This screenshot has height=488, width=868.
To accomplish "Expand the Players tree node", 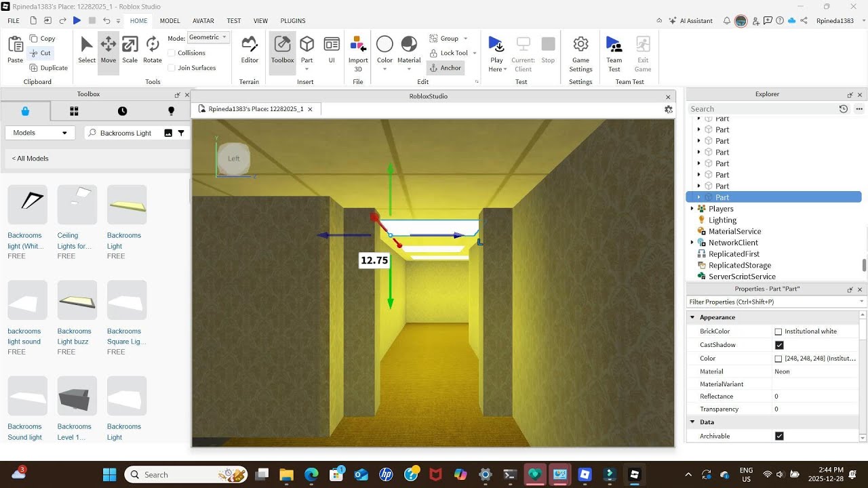I will point(692,209).
